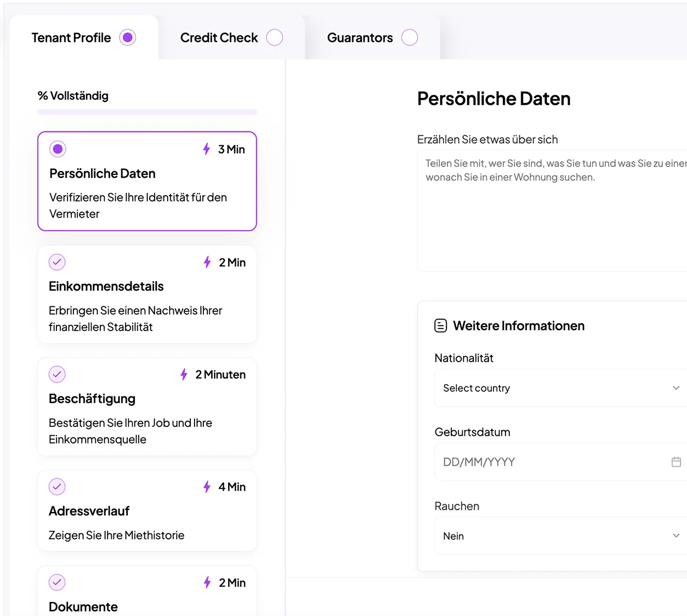Click the status circle beside Persönliche Daten heading
This screenshot has height=616, width=687.
pos(58,149)
